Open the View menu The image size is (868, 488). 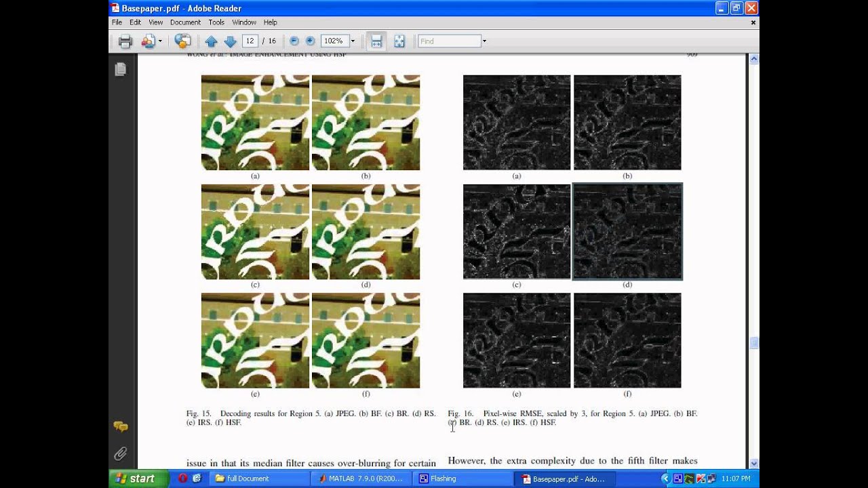click(x=156, y=22)
